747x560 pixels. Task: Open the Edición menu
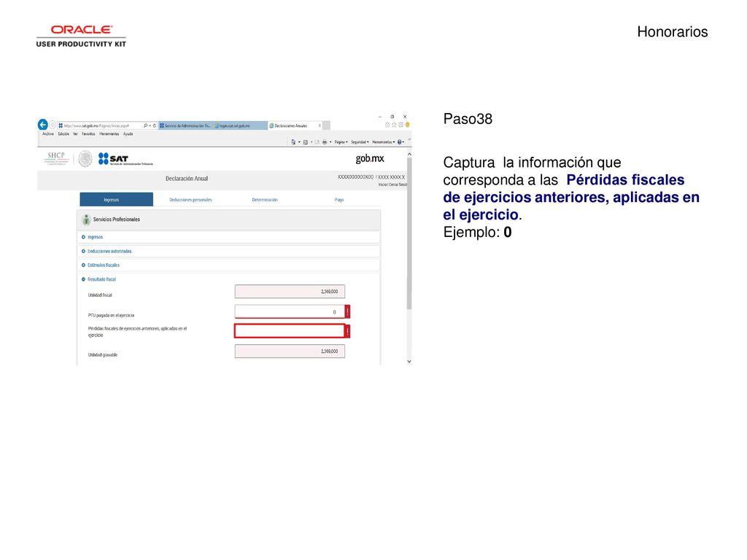point(64,134)
